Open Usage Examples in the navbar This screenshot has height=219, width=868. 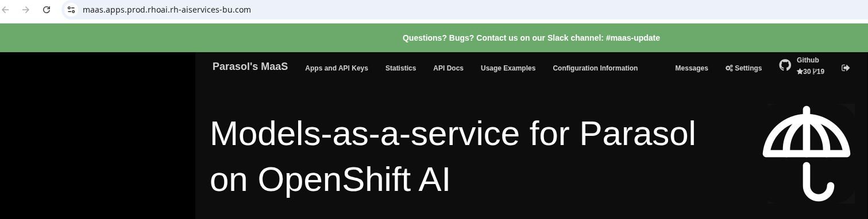click(508, 68)
